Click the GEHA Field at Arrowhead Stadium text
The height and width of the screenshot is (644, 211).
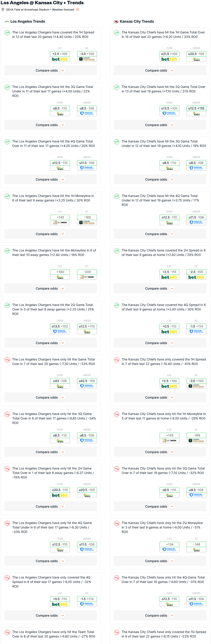(x=28, y=9)
